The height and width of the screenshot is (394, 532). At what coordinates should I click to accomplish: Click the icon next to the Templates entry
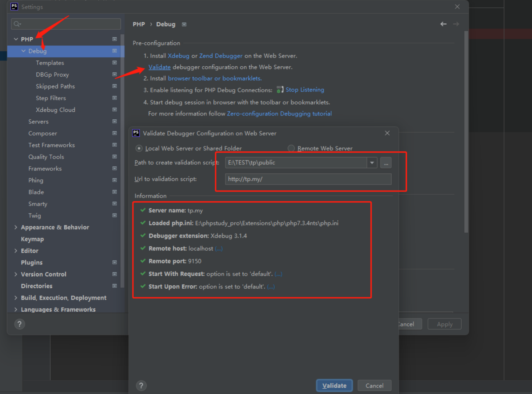[114, 63]
